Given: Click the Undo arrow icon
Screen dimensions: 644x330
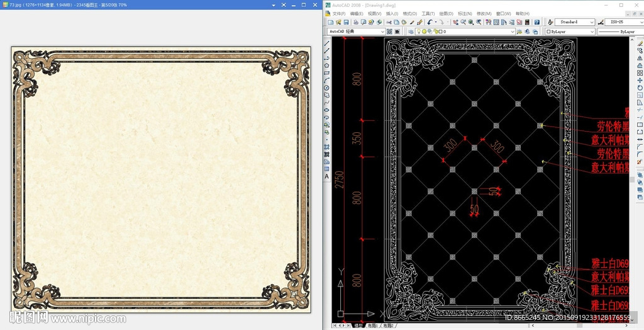Looking at the screenshot, I should pos(430,22).
